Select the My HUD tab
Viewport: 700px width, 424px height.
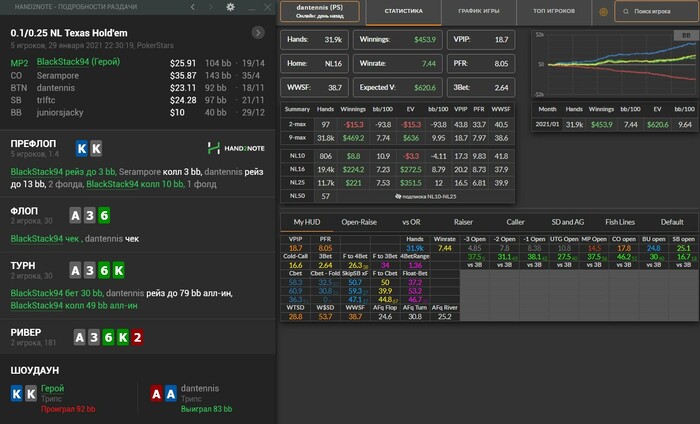[x=307, y=222]
